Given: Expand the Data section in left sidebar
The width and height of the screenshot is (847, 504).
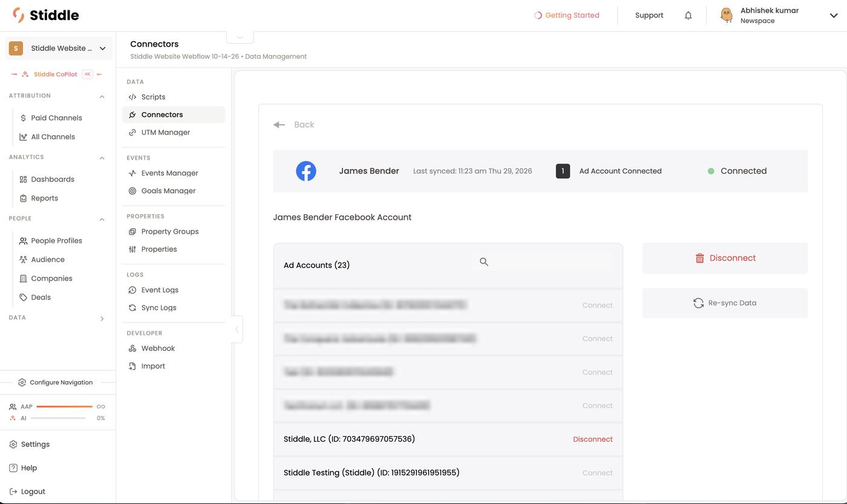Looking at the screenshot, I should coord(102,318).
